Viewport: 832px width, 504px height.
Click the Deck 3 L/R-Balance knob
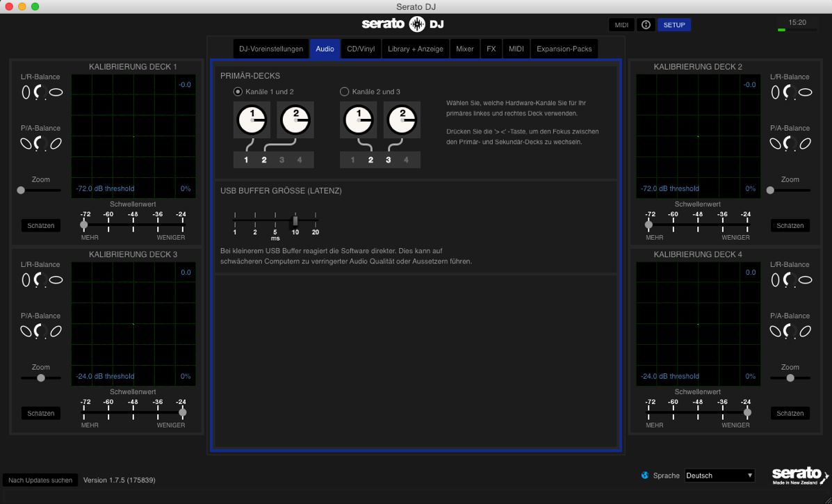40,279
